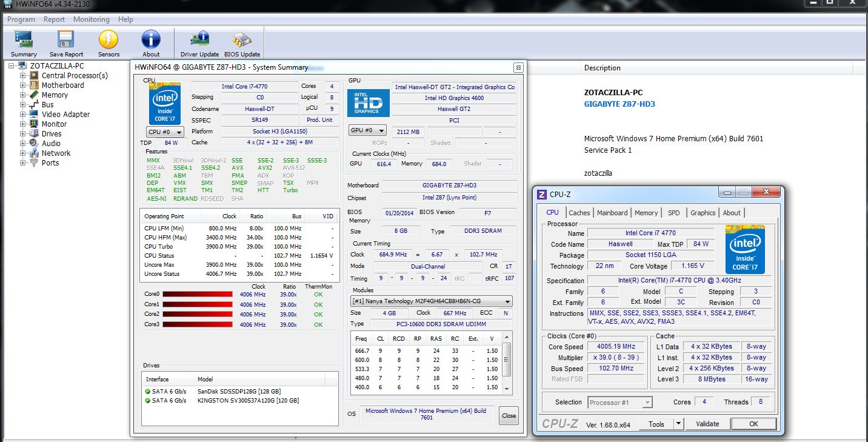Viewport: 868px width, 442px height.
Task: Select Audio tree entry
Action: coord(51,144)
